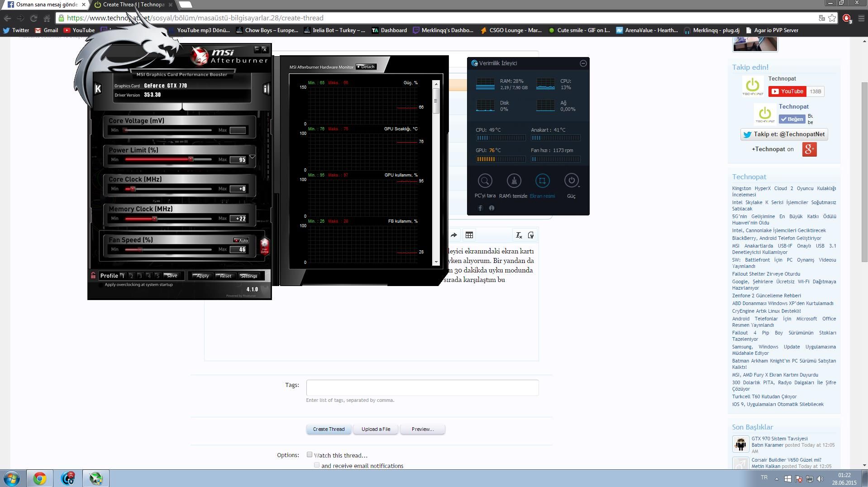868x487 pixels.
Task: Toggle Detach on the hardware monitor
Action: pyautogui.click(x=366, y=67)
